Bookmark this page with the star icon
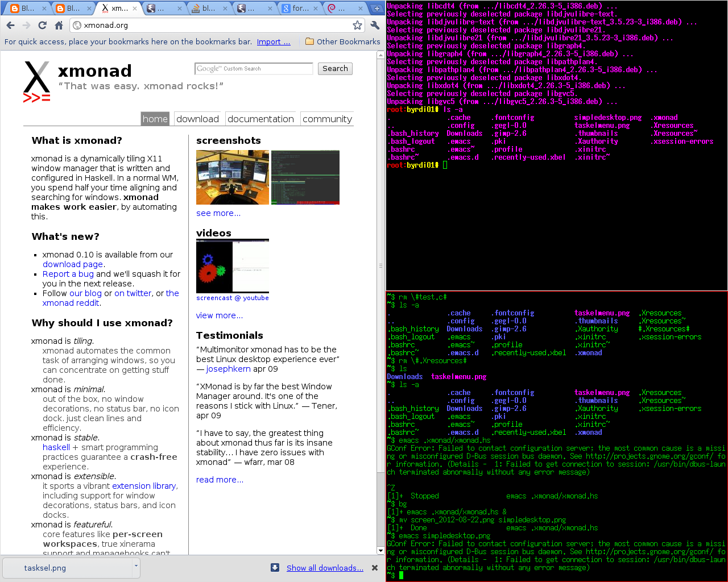The height and width of the screenshot is (582, 728). point(357,25)
